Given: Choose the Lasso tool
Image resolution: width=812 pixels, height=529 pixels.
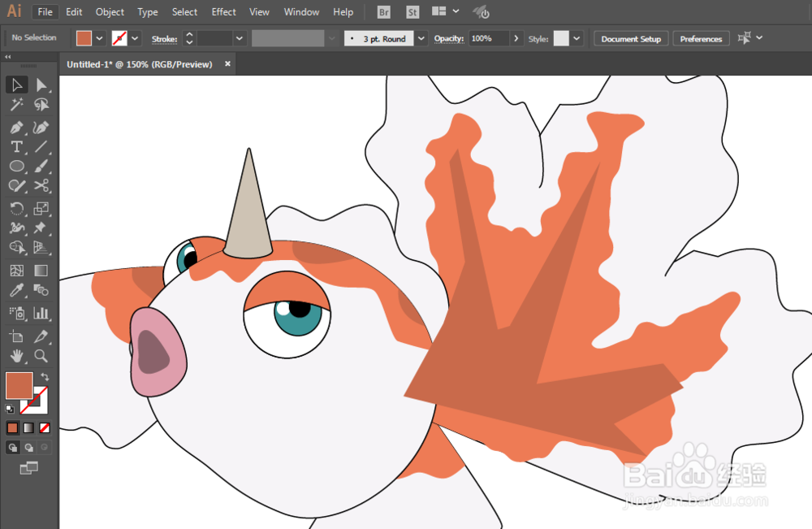Looking at the screenshot, I should [41, 105].
